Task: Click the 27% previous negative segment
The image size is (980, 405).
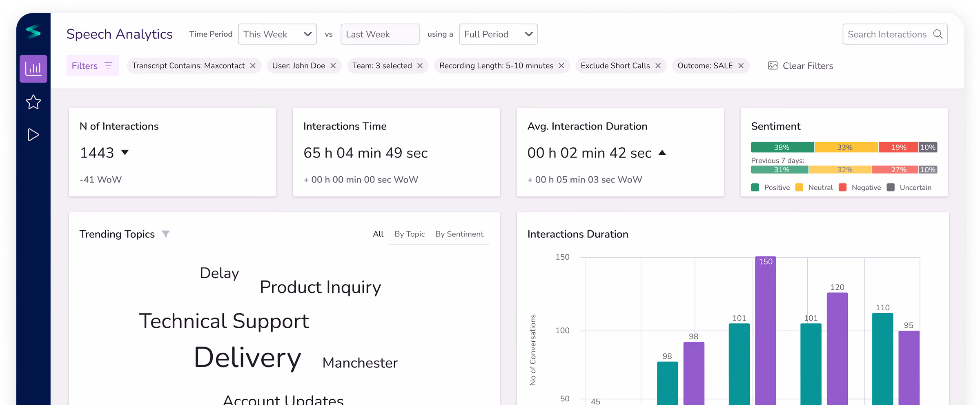Action: [x=895, y=169]
